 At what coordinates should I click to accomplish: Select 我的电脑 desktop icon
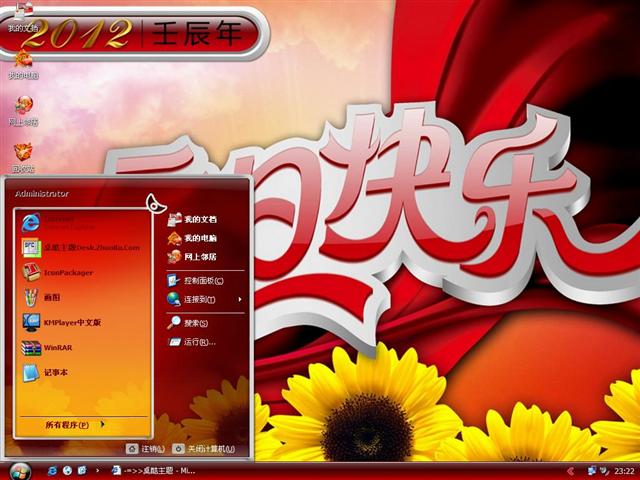click(24, 64)
